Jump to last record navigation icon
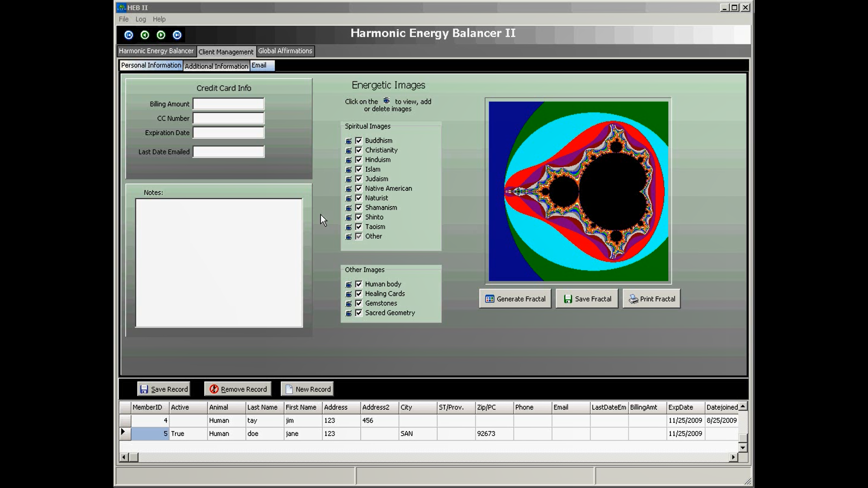Viewport: 868px width, 488px height. coord(177,35)
